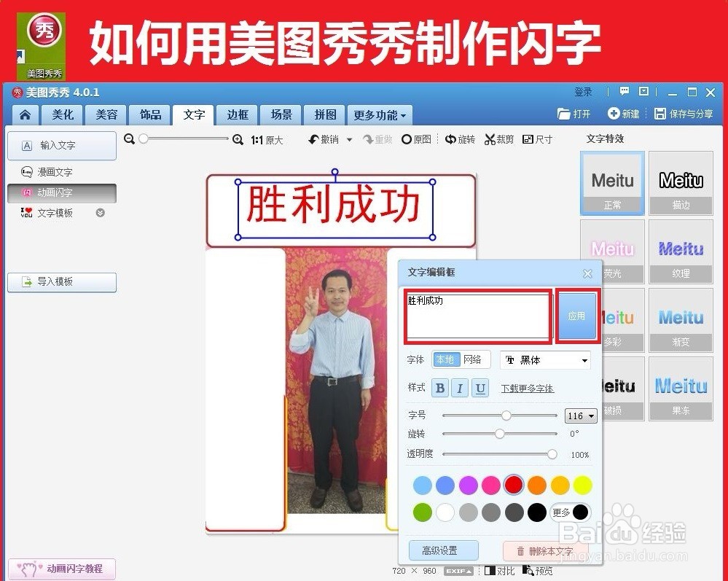Open a file with 打开
This screenshot has width=728, height=581.
point(574,114)
